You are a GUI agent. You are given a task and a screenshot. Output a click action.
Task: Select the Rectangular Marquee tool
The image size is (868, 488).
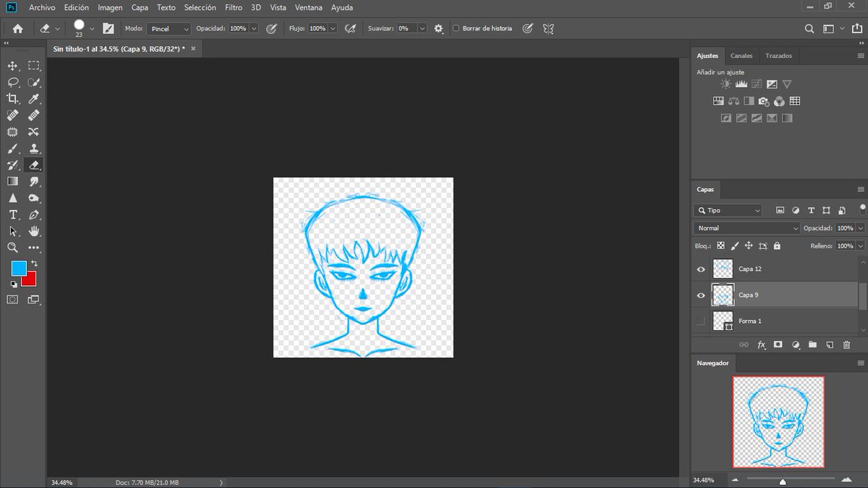click(x=33, y=66)
